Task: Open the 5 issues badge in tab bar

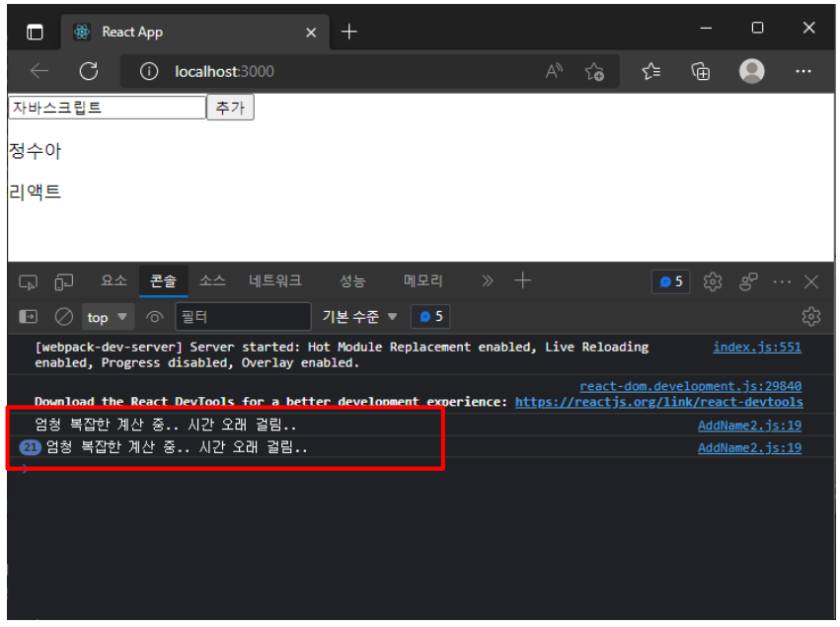Action: pos(670,281)
